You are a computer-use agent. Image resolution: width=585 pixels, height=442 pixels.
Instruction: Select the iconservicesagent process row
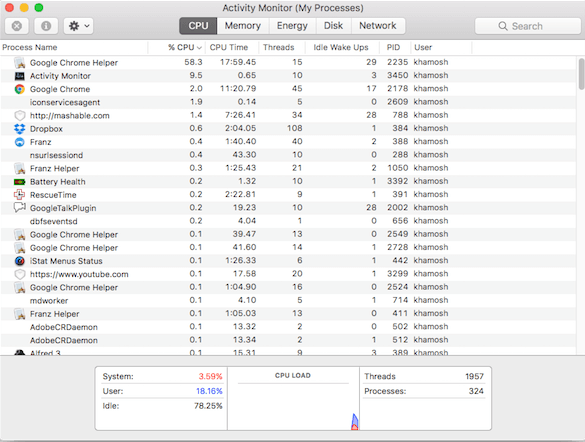click(x=288, y=102)
